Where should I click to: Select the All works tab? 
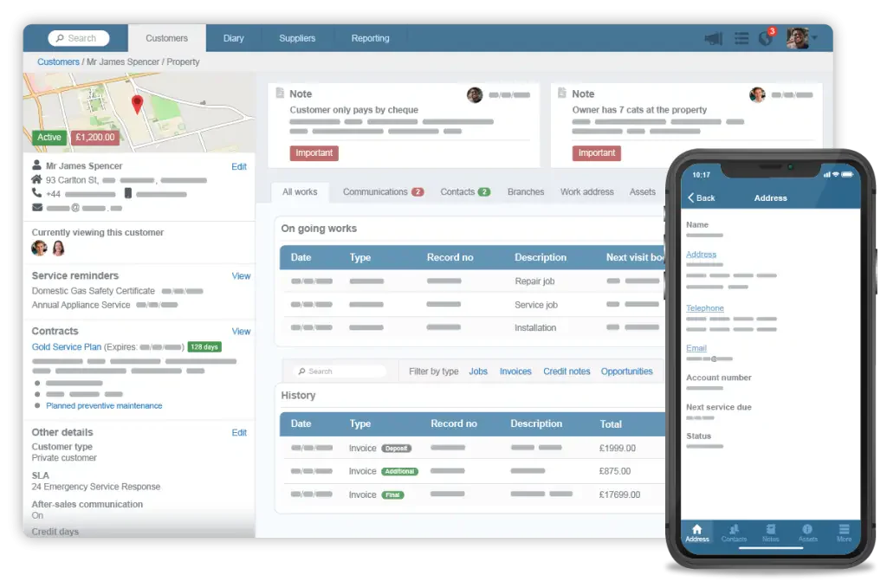(300, 192)
